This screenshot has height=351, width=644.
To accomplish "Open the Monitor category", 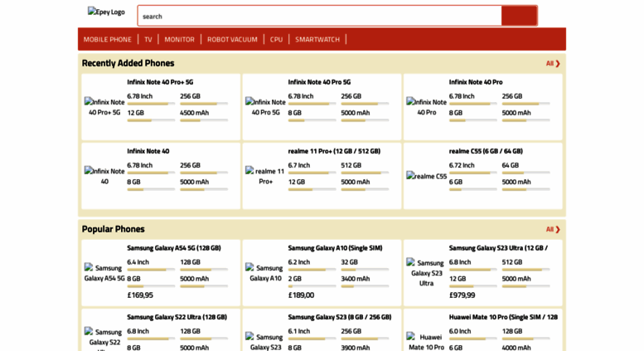I will [x=180, y=40].
